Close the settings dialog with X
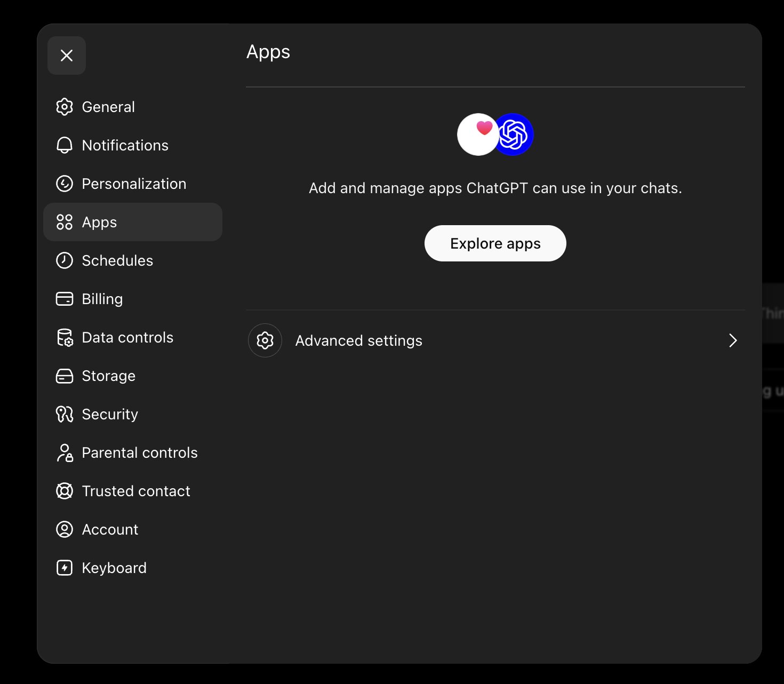This screenshot has width=784, height=684. (x=67, y=55)
